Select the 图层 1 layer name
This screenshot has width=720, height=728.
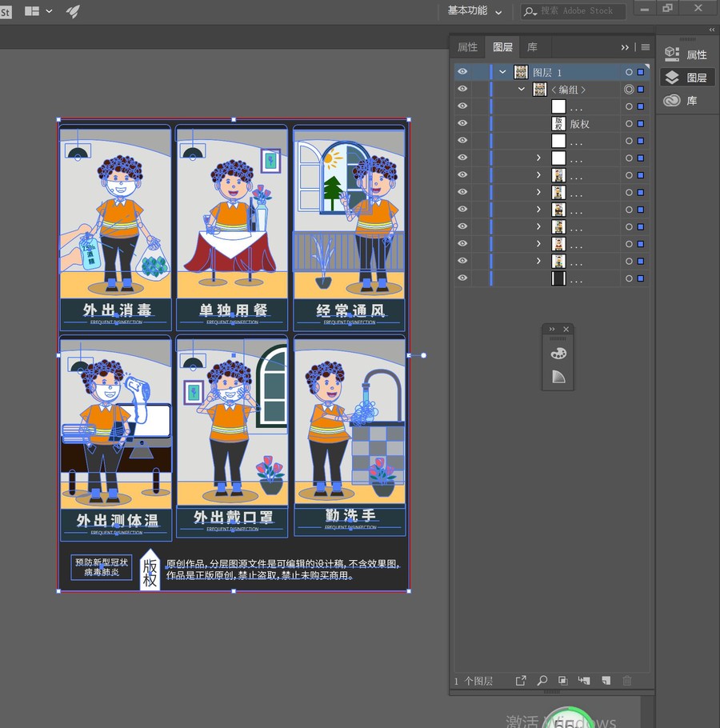[547, 73]
